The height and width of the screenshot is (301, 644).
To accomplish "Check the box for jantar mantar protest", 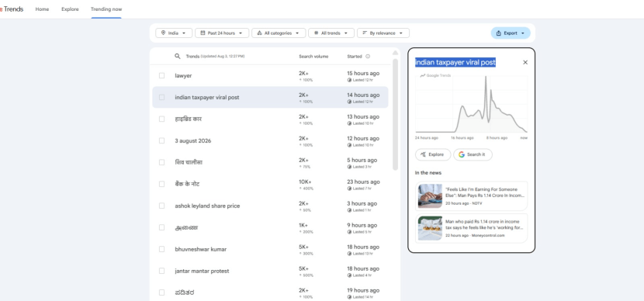I will (x=162, y=271).
